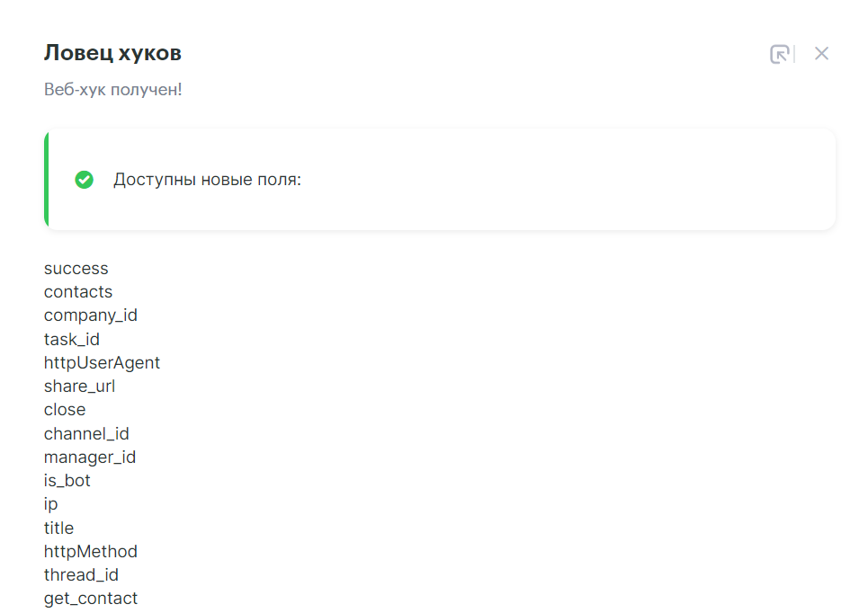
Task: Choose the 'httpMethod' field
Action: pos(91,552)
